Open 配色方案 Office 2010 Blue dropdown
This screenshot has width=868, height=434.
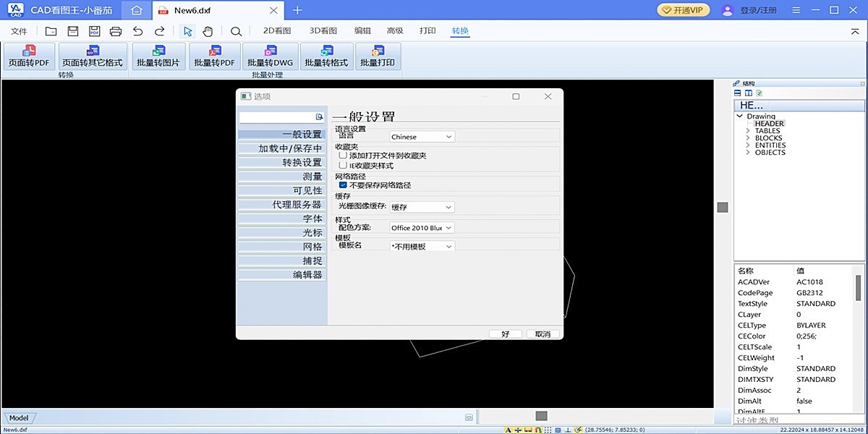coord(422,228)
